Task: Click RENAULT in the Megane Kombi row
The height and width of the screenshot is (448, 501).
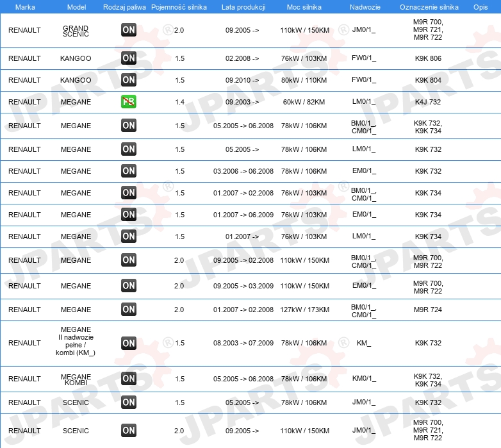Action: pos(24,379)
